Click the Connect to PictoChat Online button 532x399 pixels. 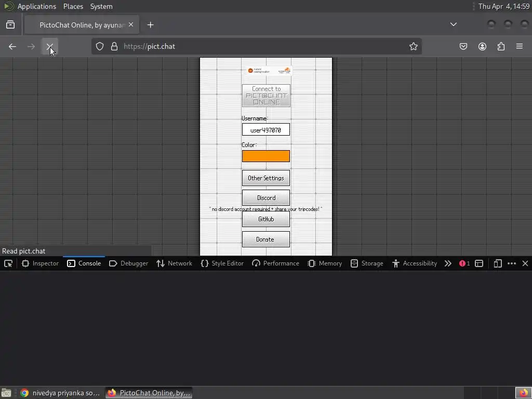coord(266,96)
